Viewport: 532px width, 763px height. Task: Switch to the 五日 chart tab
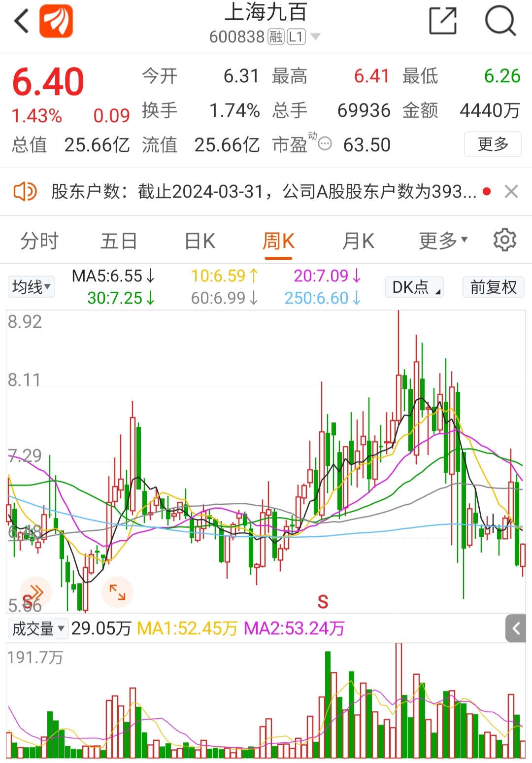coord(119,241)
